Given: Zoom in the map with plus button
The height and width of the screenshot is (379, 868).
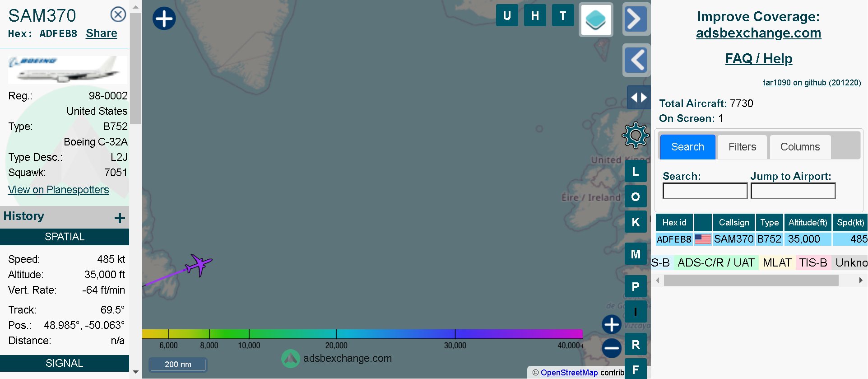Looking at the screenshot, I should 612,324.
